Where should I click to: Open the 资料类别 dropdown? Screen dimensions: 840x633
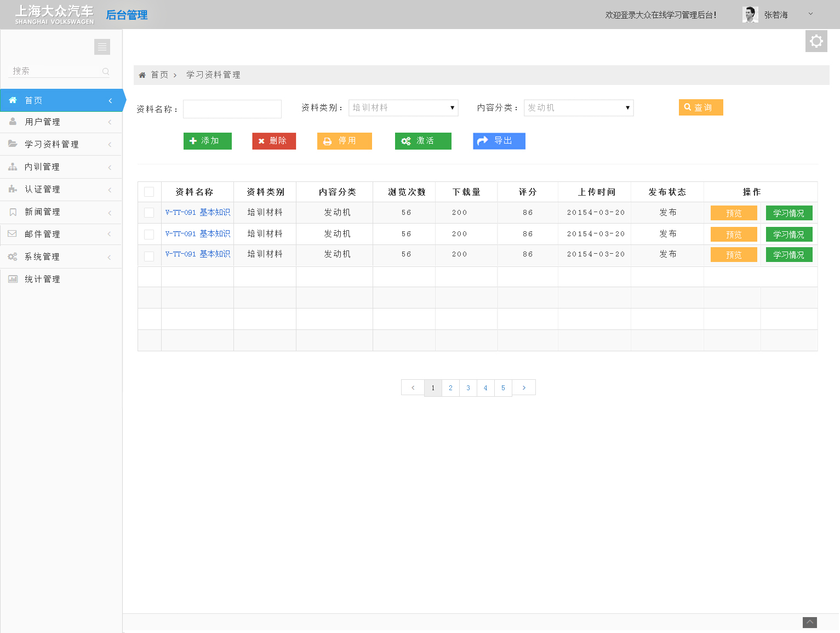pos(403,108)
